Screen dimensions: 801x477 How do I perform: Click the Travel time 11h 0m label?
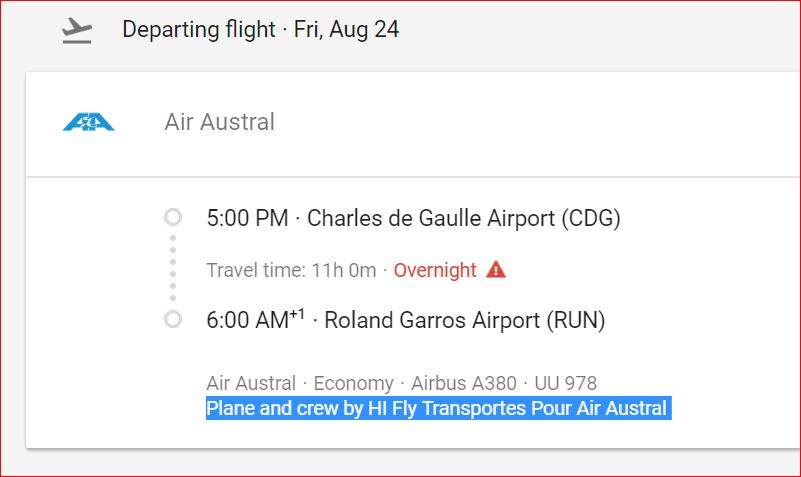[291, 270]
